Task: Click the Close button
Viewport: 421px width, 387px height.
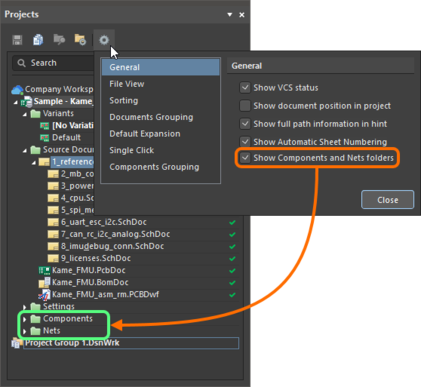Action: click(x=388, y=200)
